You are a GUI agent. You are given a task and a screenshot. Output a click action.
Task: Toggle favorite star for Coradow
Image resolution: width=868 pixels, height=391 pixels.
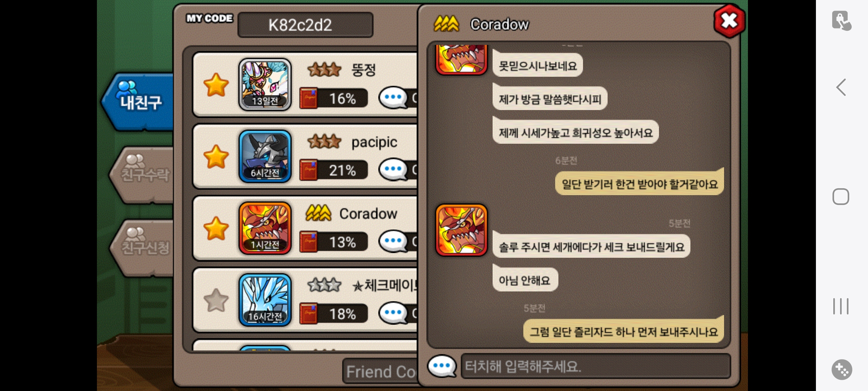point(216,228)
